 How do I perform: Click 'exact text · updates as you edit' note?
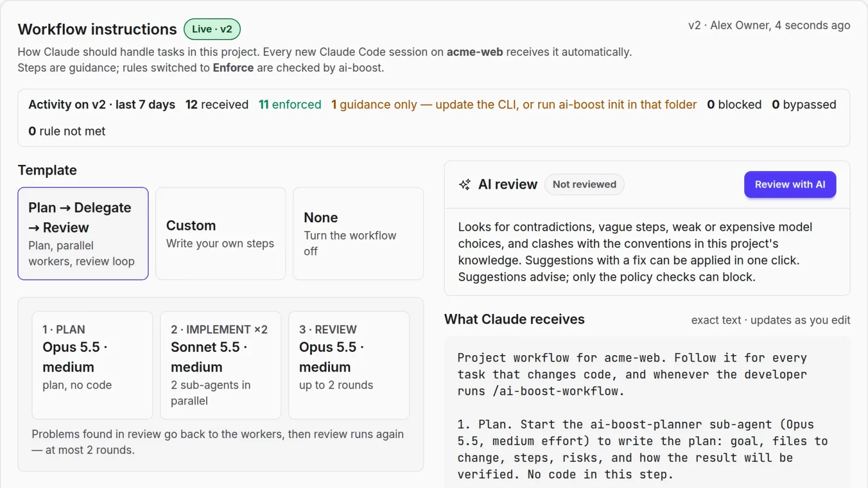pos(771,320)
